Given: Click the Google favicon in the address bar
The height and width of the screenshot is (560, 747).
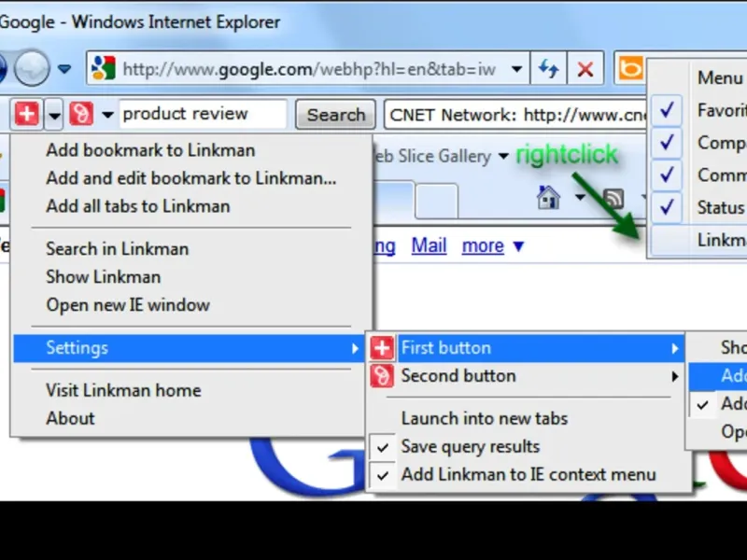Looking at the screenshot, I should click(x=104, y=69).
